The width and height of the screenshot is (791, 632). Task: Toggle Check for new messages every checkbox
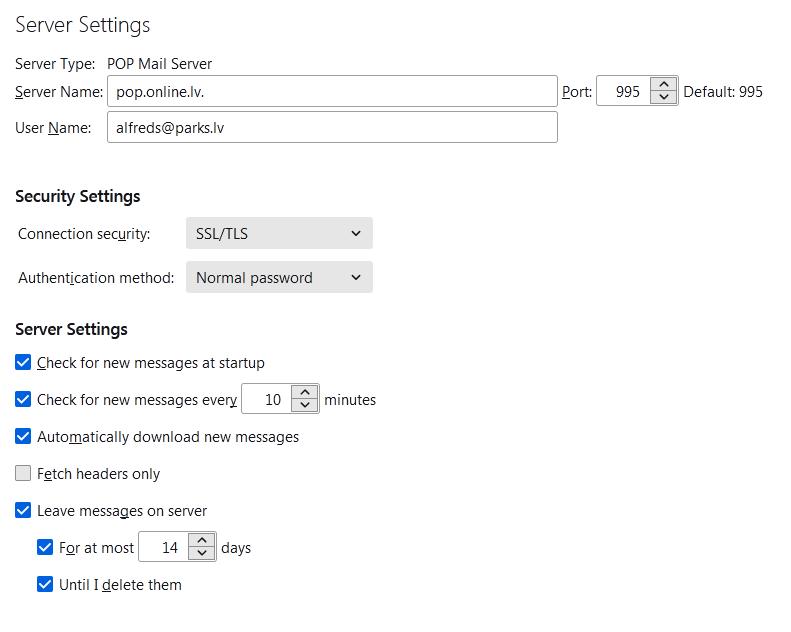23,399
